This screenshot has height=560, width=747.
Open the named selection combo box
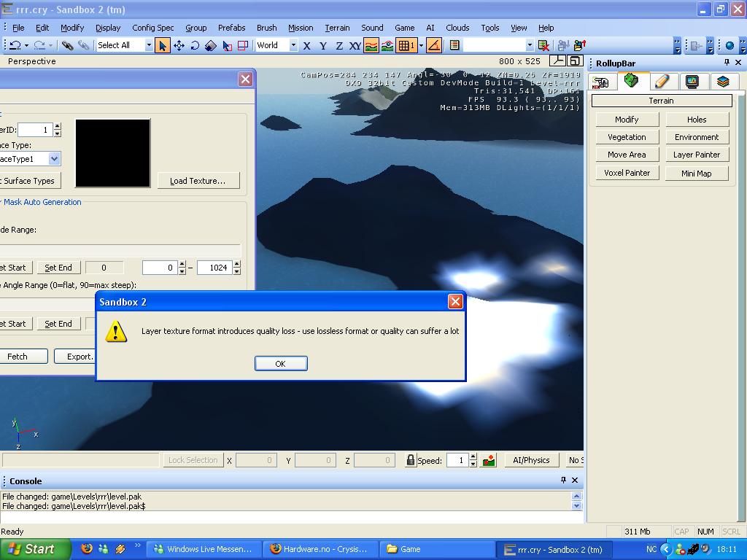point(498,45)
